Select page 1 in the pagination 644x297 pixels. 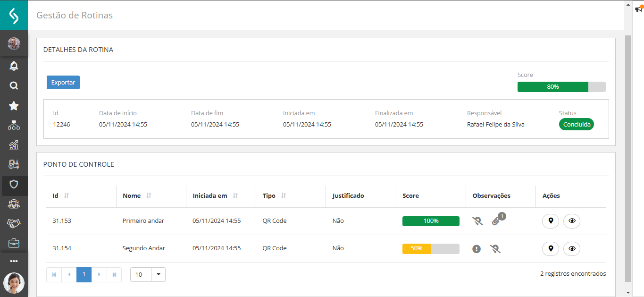84,275
